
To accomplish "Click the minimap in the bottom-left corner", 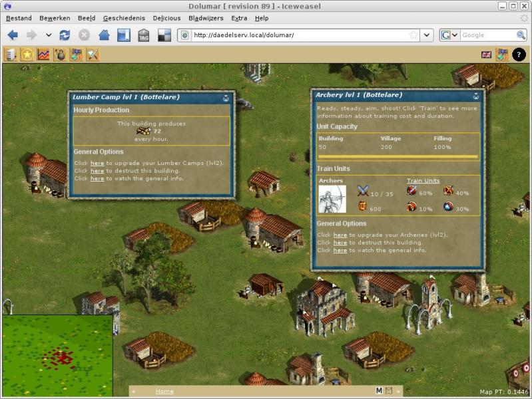I will click(x=57, y=356).
